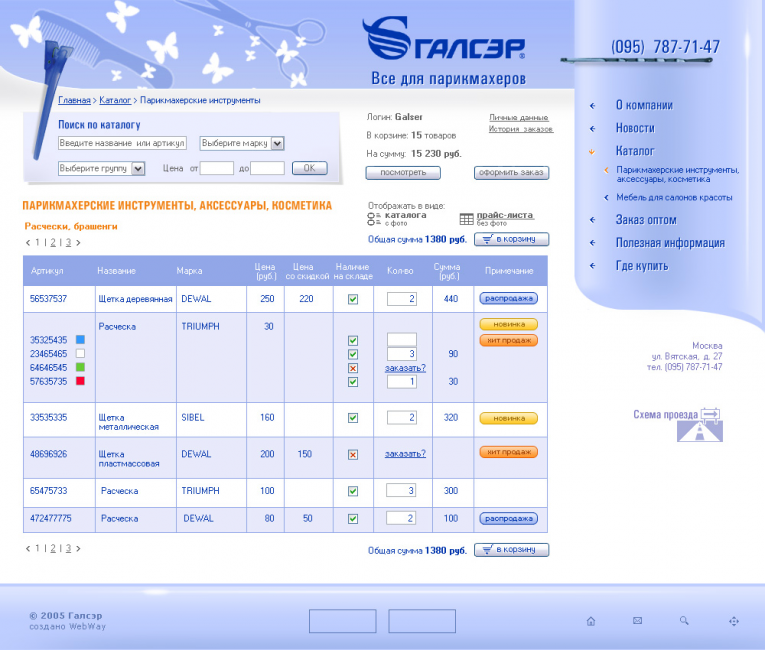Click заказать? link for item 48696926
The width and height of the screenshot is (765, 650).
pos(405,454)
